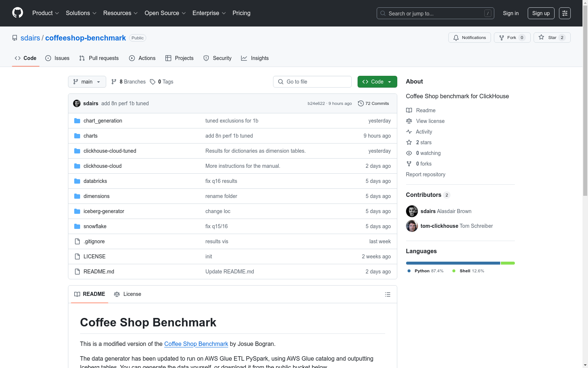Click the databricks folder icon
The height and width of the screenshot is (368, 588).
pos(77,181)
